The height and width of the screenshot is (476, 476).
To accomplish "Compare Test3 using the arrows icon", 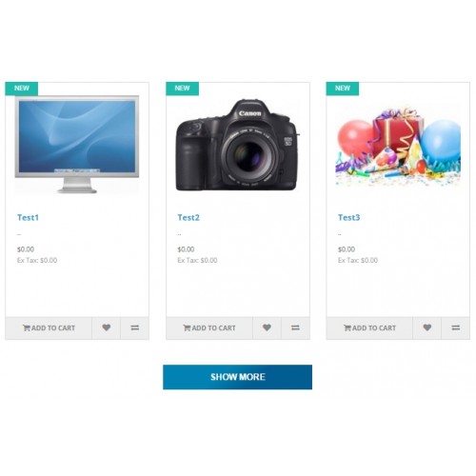I will tap(456, 327).
